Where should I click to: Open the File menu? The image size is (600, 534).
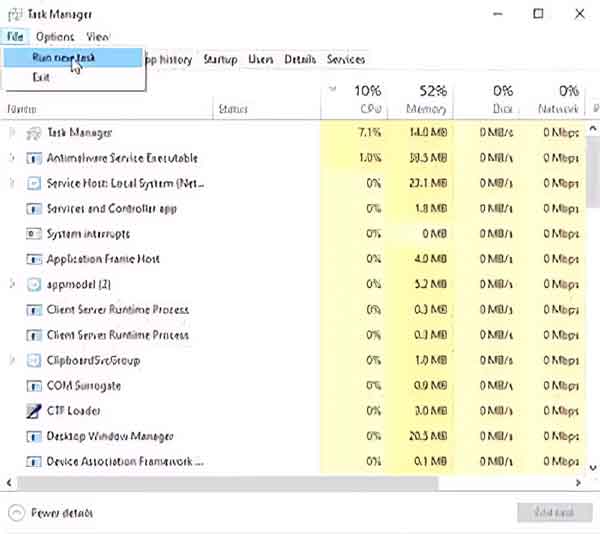pos(15,37)
